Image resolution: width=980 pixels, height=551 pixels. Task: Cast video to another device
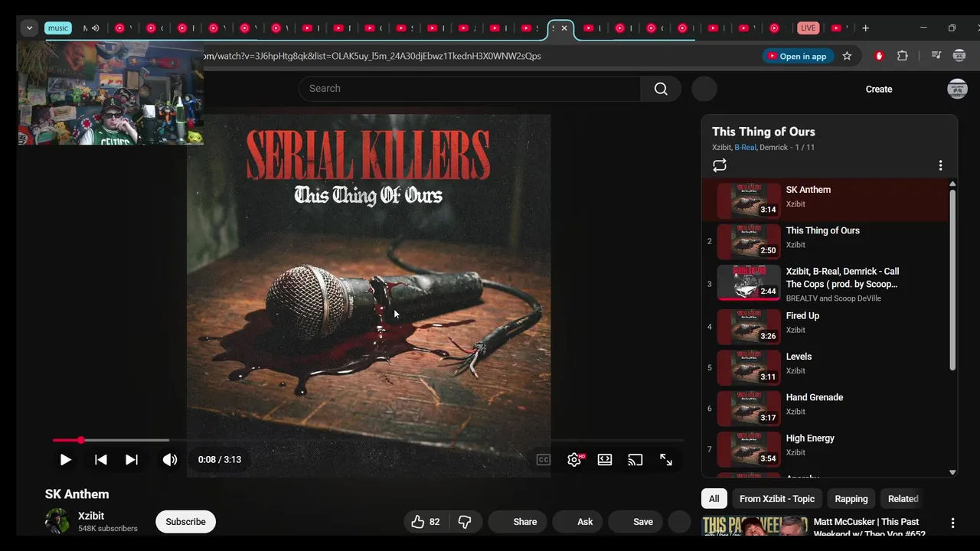tap(635, 460)
